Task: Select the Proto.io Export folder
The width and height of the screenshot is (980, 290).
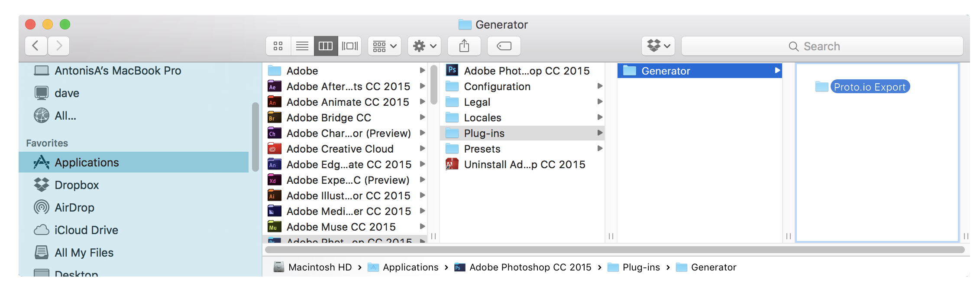Action: pos(863,87)
